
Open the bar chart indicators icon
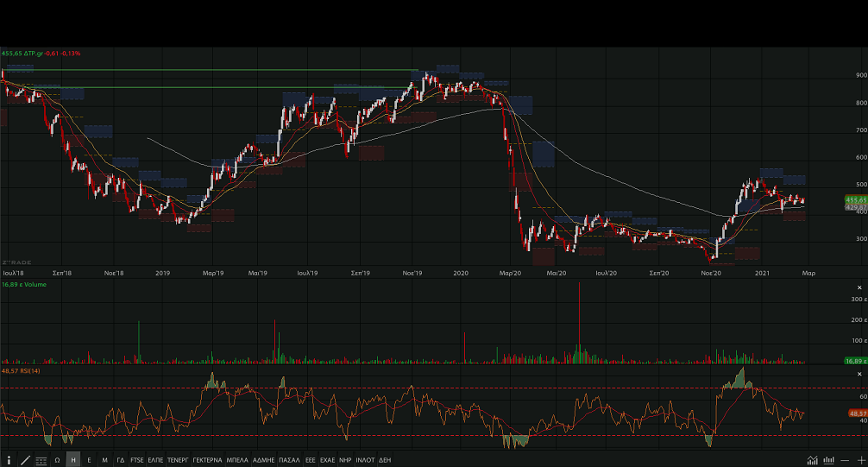828,460
